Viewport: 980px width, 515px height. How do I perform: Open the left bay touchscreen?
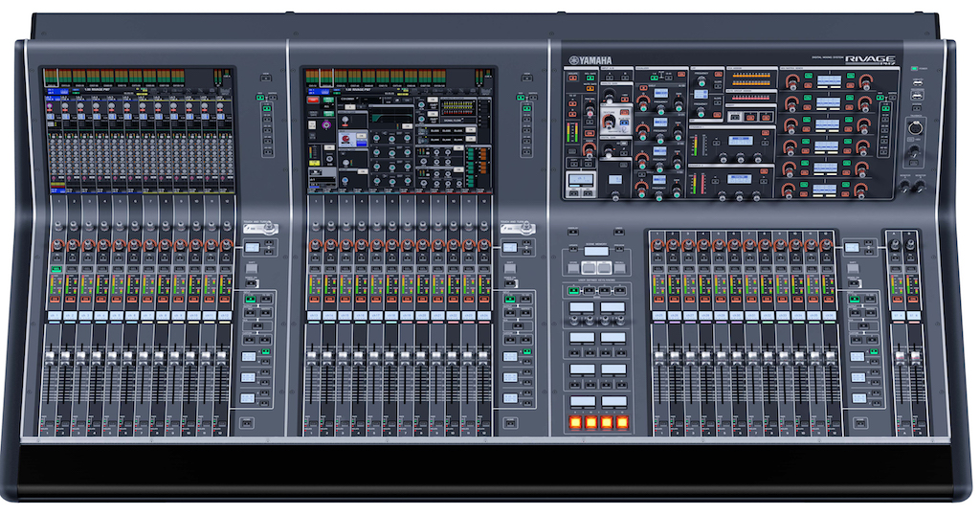139,130
